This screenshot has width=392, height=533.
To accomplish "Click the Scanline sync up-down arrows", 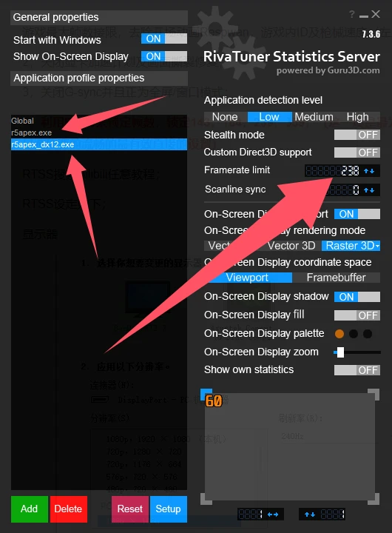I will tap(369, 190).
